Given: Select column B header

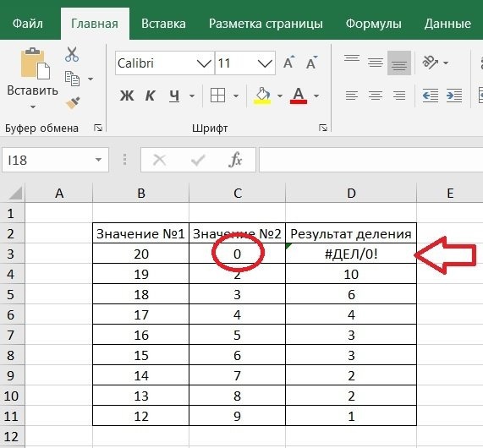Looking at the screenshot, I should pos(140,194).
